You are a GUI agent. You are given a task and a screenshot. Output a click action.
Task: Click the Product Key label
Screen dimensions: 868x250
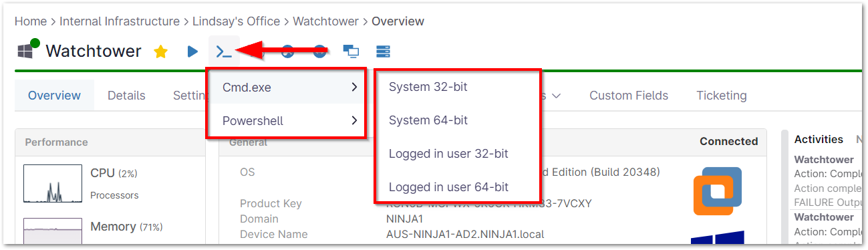271,203
